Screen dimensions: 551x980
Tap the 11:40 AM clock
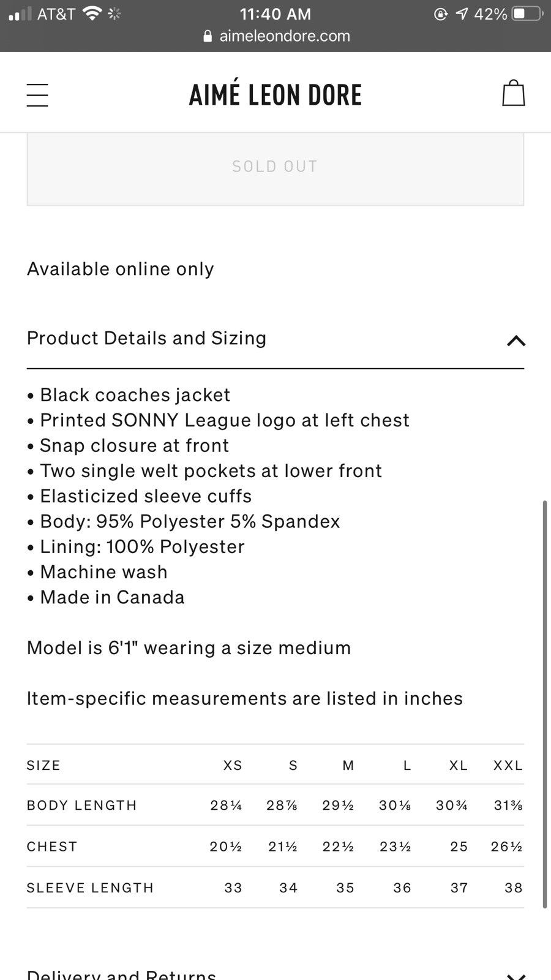click(x=275, y=13)
